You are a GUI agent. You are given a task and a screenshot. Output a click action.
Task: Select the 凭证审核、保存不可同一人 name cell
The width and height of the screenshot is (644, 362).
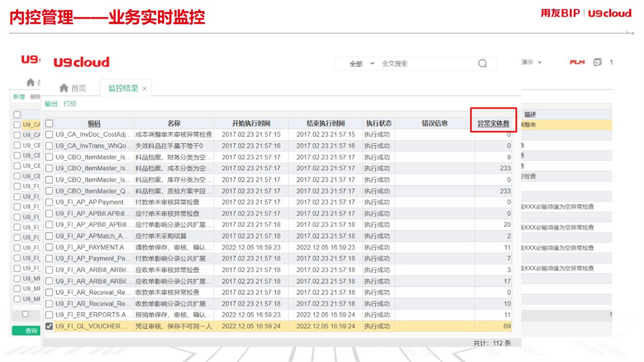click(174, 327)
